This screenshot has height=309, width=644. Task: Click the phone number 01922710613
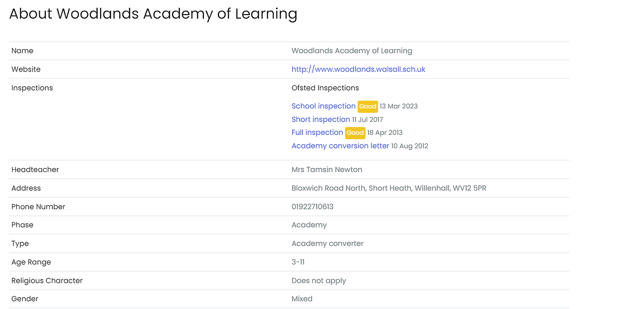[312, 207]
